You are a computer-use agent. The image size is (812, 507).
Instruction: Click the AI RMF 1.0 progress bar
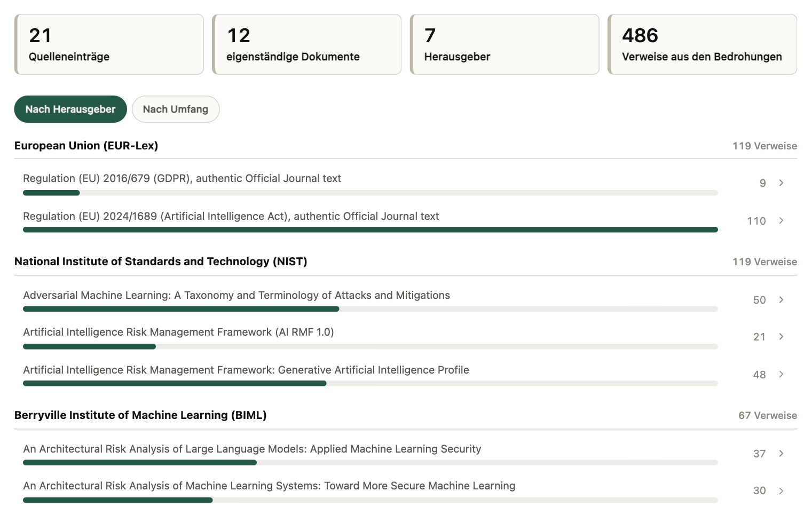pos(370,347)
